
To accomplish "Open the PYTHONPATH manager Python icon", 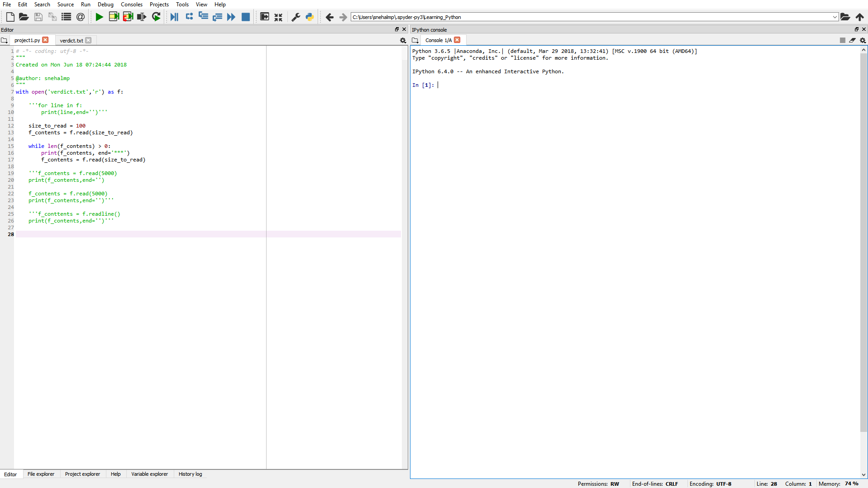I will (x=310, y=17).
